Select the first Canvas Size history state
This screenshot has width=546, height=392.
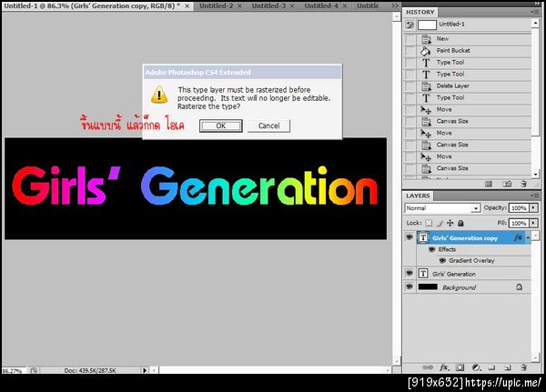[474, 122]
